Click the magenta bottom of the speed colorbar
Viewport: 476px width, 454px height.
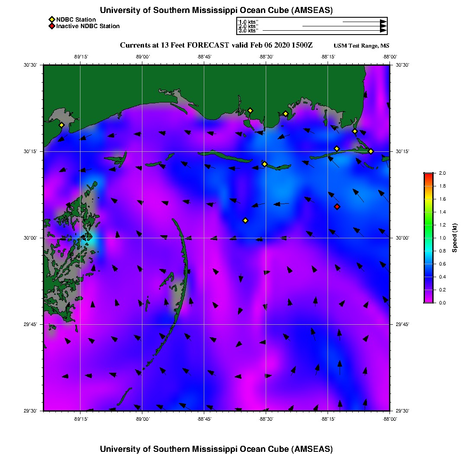[429, 300]
